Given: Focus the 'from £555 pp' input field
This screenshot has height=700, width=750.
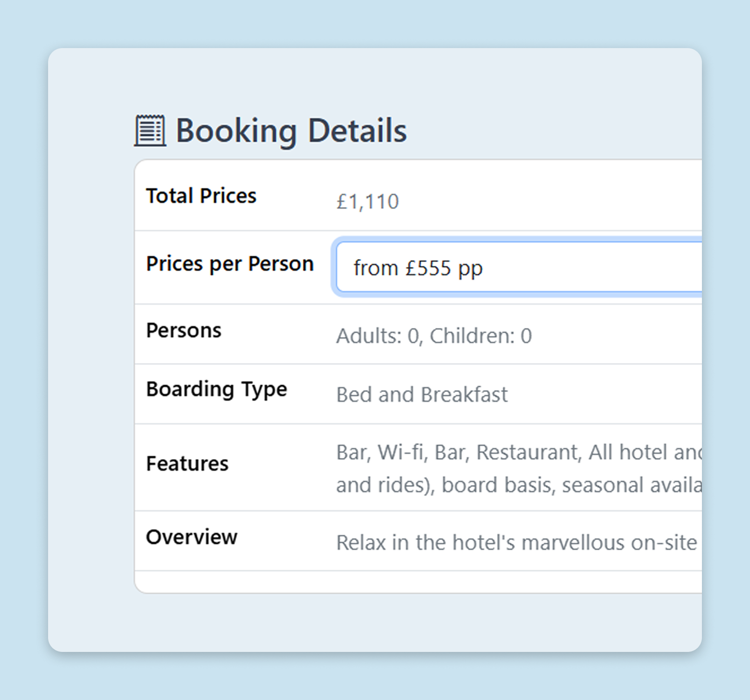Looking at the screenshot, I should (518, 268).
